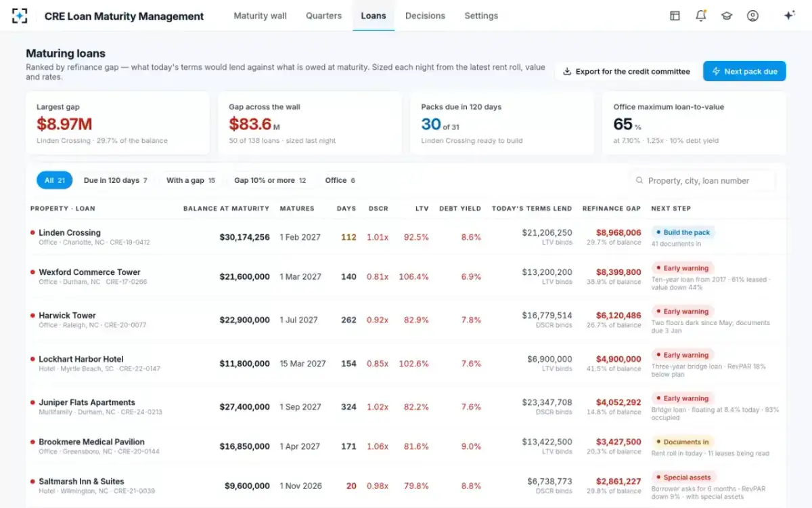Open the Gap across the wall card
Screen dimensions: 812x508
point(310,123)
